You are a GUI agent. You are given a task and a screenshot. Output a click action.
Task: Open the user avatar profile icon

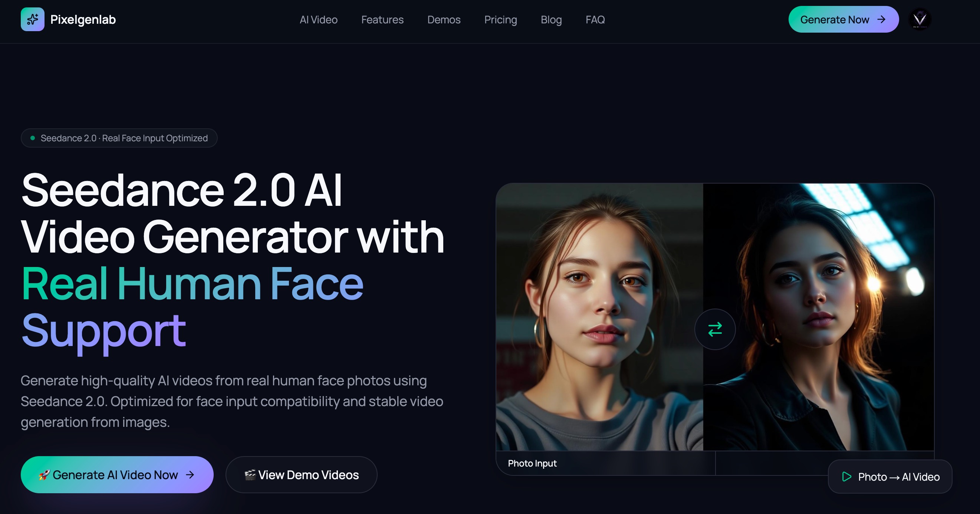coord(920,19)
